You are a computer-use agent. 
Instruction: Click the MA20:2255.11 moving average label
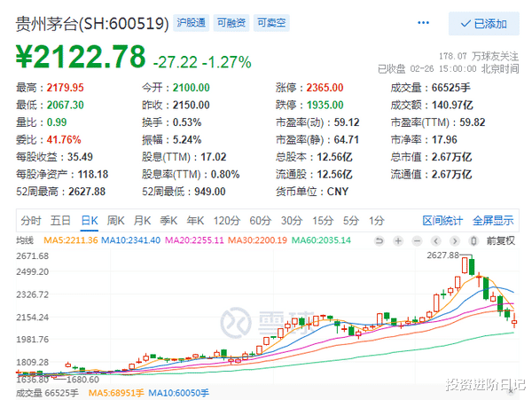click(x=194, y=240)
